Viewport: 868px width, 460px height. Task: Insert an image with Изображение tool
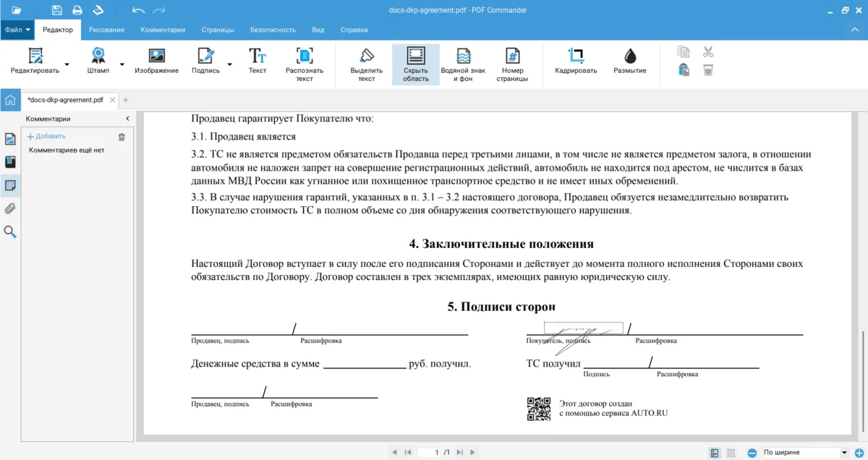click(156, 62)
